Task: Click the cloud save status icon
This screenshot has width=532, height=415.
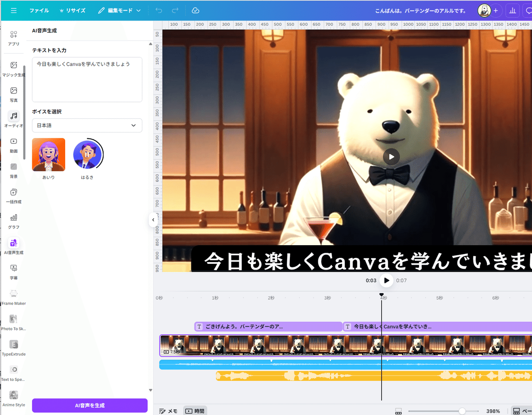Action: [x=196, y=10]
